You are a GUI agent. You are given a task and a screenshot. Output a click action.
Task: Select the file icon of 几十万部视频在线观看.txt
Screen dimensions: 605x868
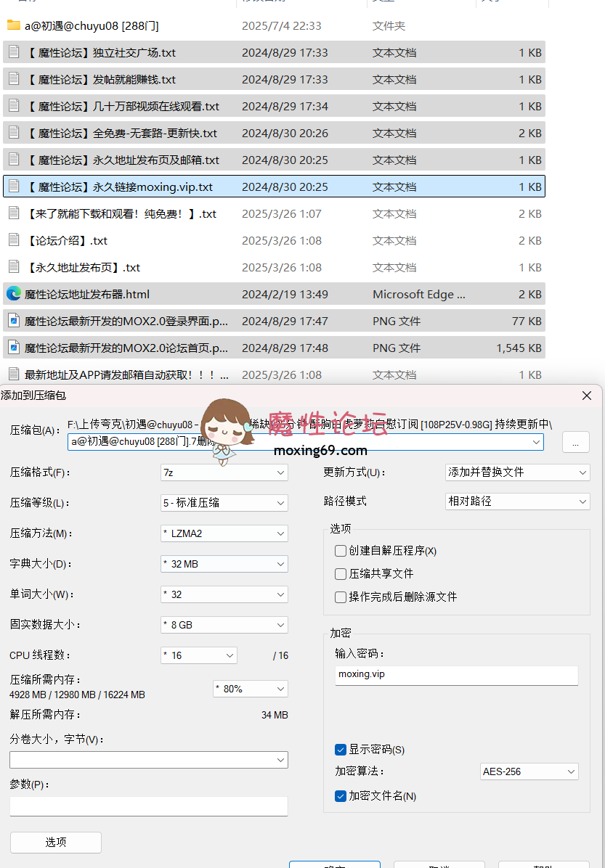click(x=14, y=106)
